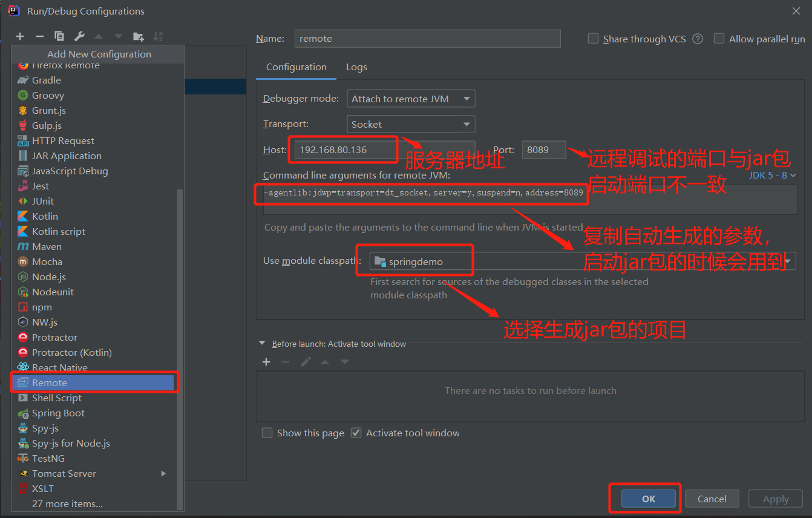The image size is (812, 518).
Task: Click the Apply button
Action: [x=776, y=499]
